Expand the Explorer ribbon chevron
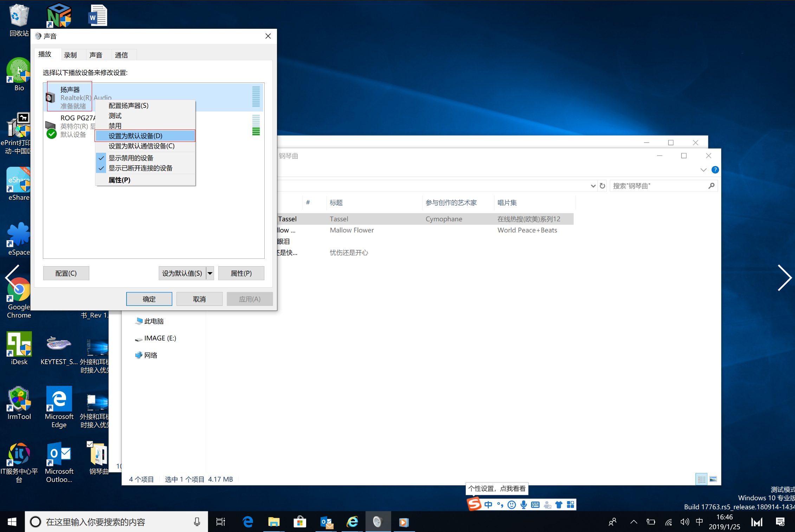 [703, 170]
